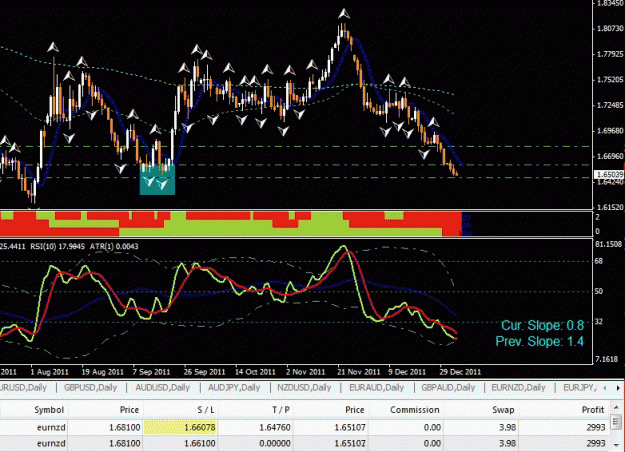This screenshot has height=452, width=625.
Task: Switch to the GBPUSD,Daily chart tab
Action: tap(90, 387)
